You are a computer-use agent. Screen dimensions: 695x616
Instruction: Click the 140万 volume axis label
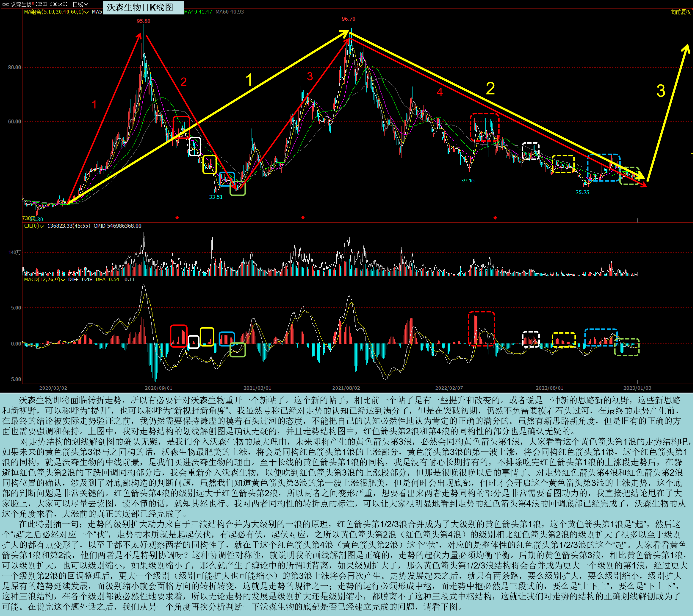(15, 252)
